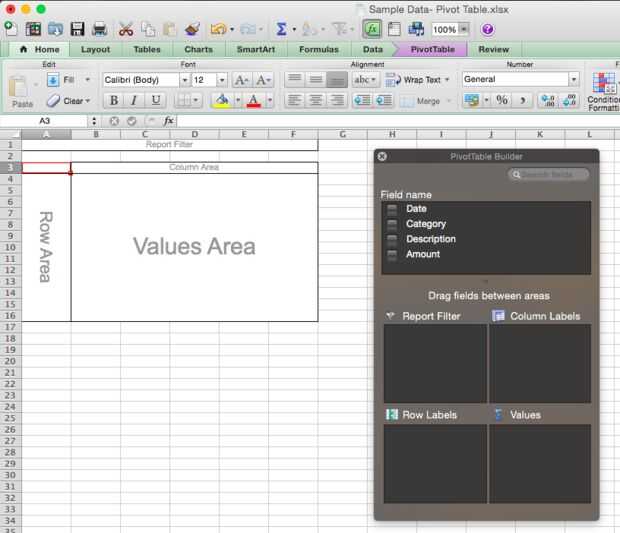620x533 pixels.
Task: Click the Report Filter drop area
Action: click(435, 363)
